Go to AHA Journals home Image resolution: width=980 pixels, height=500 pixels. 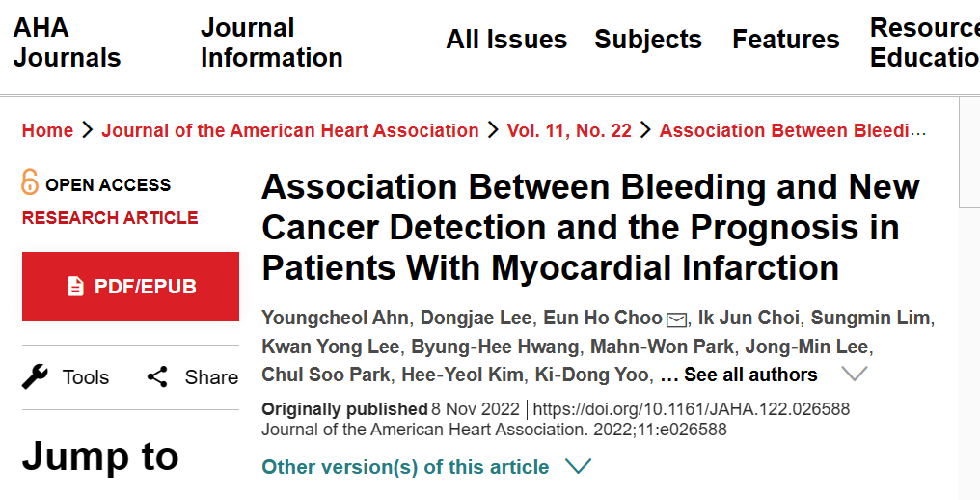point(67,42)
